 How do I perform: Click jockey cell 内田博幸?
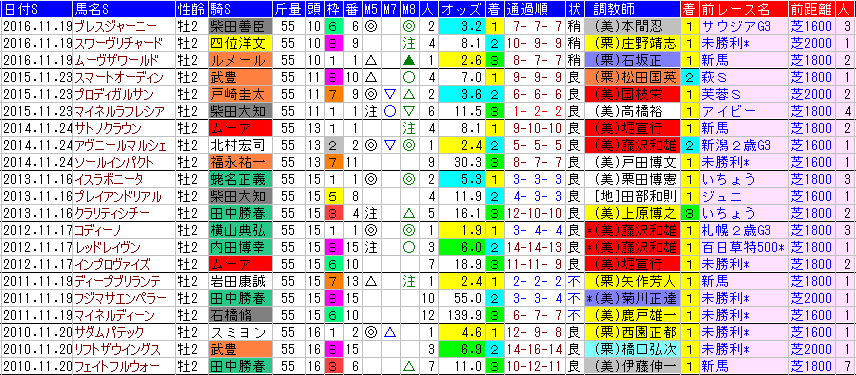pyautogui.click(x=240, y=248)
